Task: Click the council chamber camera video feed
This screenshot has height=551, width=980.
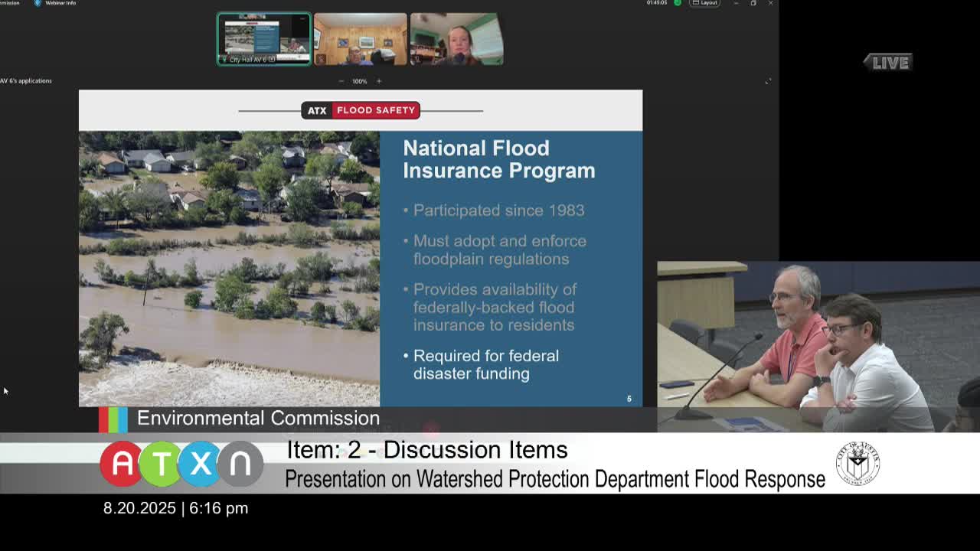Action: tap(818, 347)
